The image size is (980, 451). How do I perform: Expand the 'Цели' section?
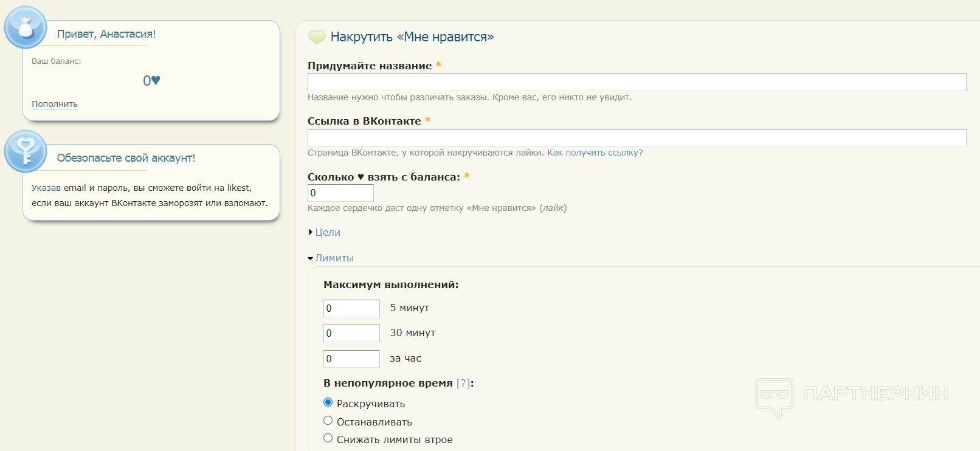tap(327, 232)
